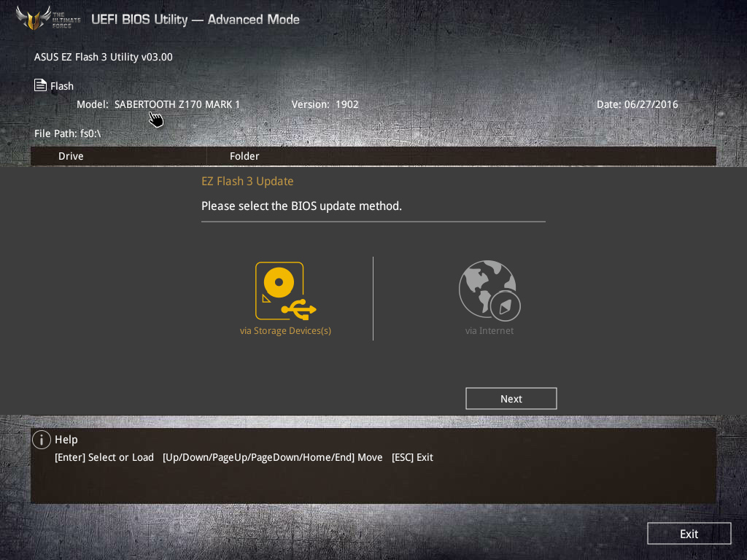The image size is (747, 560).
Task: Click the '[ESC] Exit' help hint
Action: [x=412, y=457]
